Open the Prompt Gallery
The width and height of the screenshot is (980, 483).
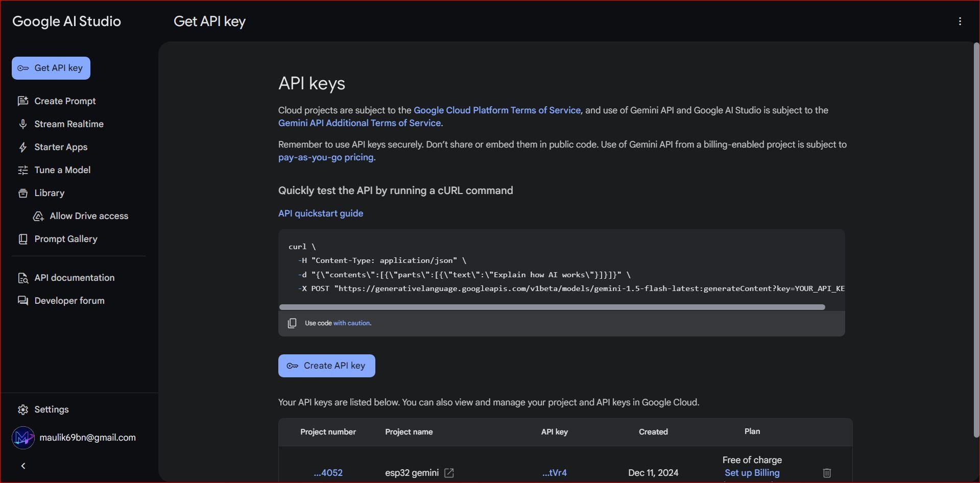[x=66, y=239]
